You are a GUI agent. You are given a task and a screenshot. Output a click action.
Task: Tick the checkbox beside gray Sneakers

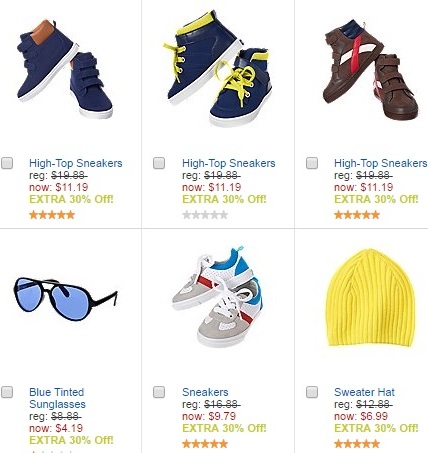[x=159, y=392]
